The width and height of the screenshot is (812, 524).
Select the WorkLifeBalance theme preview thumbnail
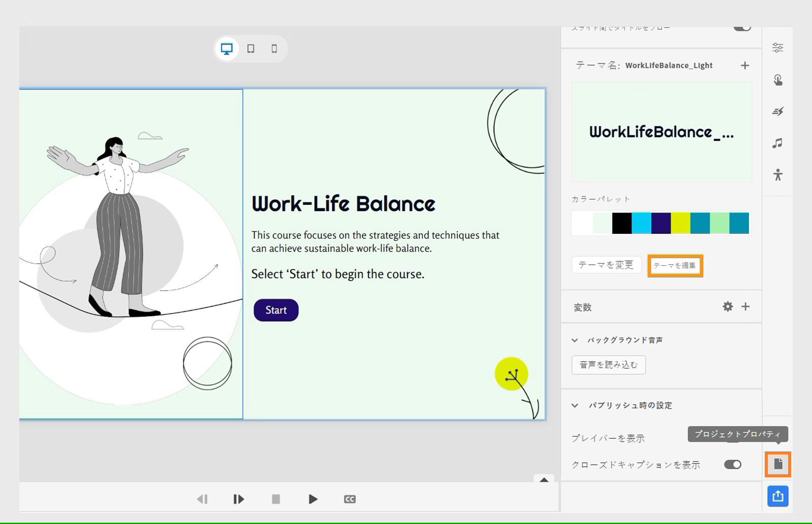[x=662, y=132]
